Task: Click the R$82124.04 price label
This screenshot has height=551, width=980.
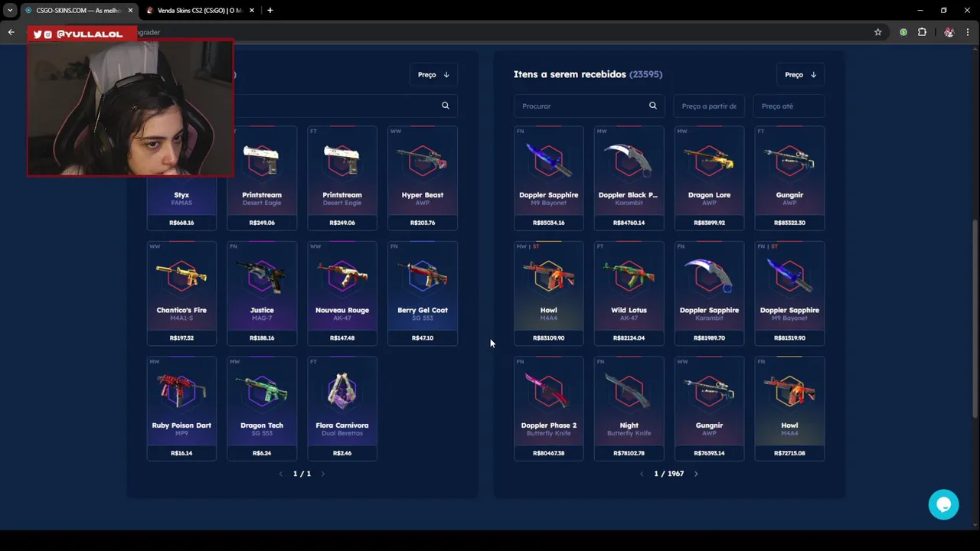Action: (x=629, y=337)
